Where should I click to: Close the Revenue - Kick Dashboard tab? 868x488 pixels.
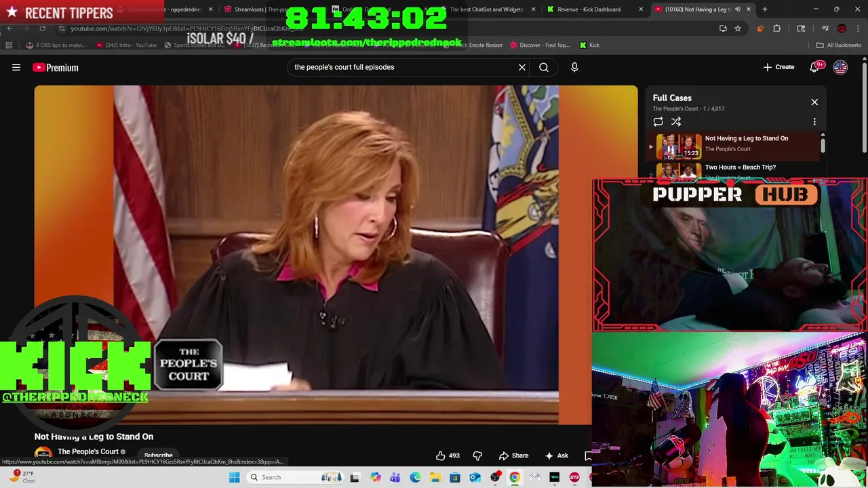pyautogui.click(x=641, y=9)
